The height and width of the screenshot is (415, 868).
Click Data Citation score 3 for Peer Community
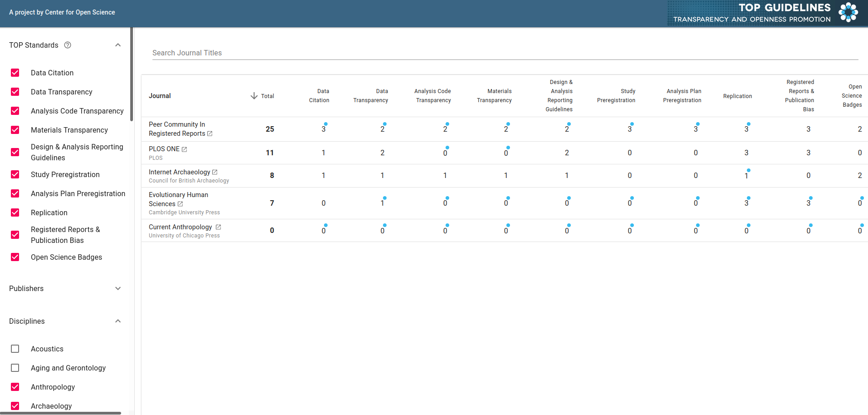pos(324,129)
